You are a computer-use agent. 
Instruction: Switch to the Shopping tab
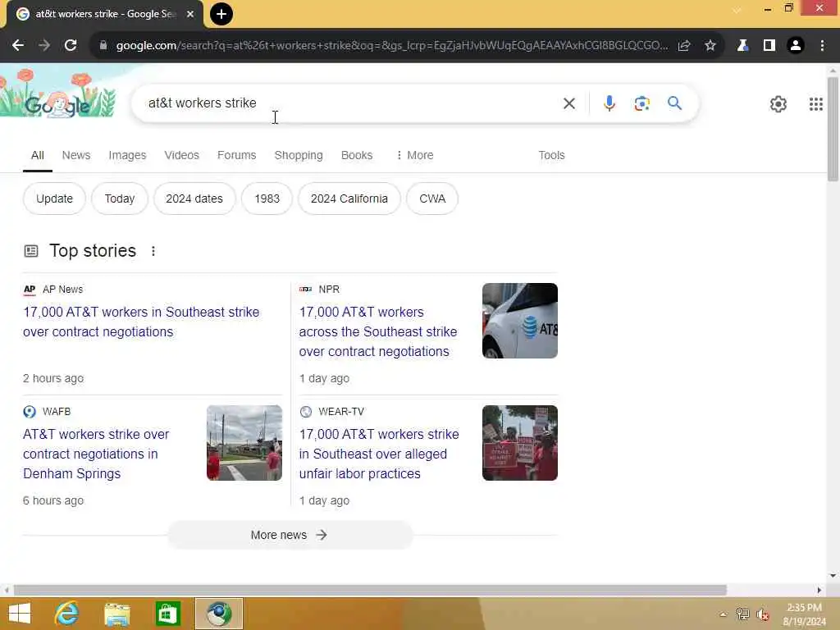299,155
